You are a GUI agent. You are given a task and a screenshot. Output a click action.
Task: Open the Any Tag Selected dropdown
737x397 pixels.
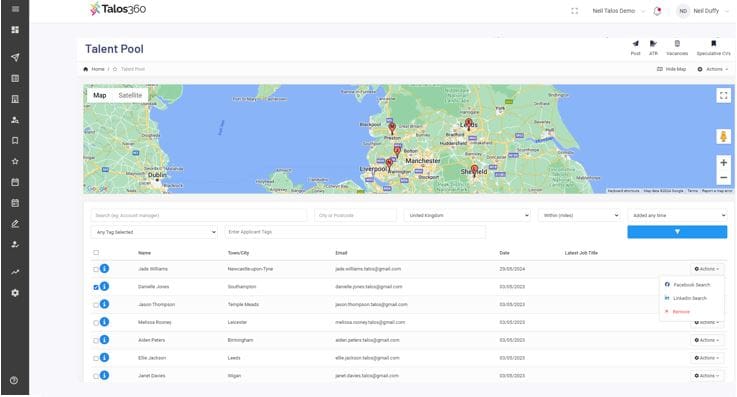tap(154, 232)
